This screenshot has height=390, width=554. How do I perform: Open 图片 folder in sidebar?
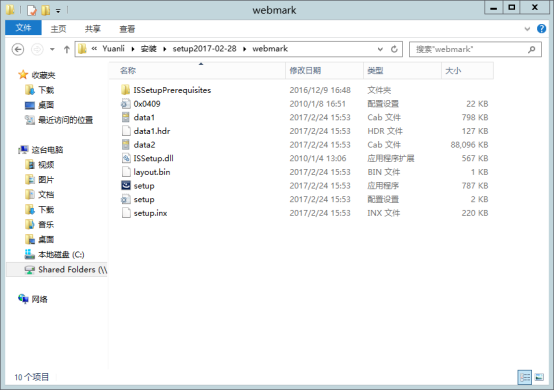tap(46, 180)
